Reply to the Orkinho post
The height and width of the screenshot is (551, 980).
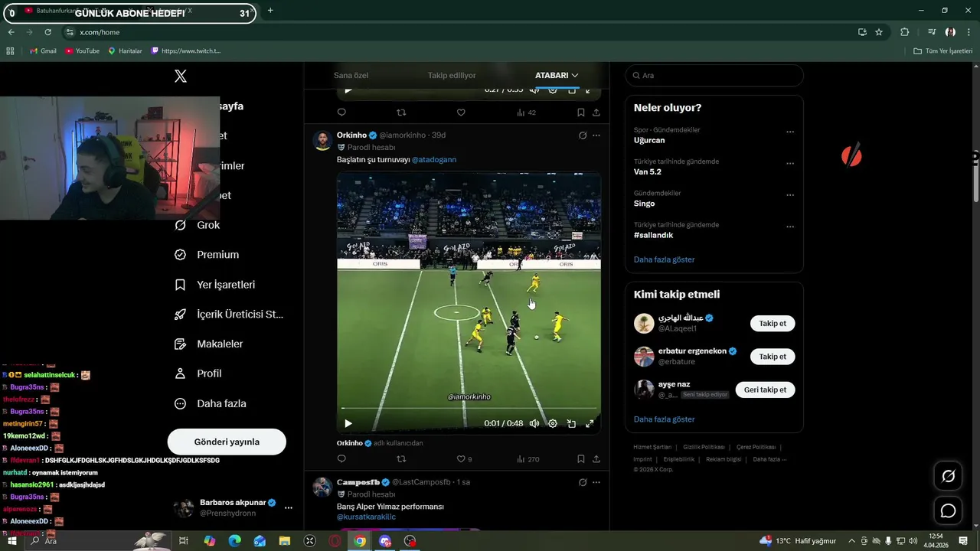pyautogui.click(x=341, y=459)
